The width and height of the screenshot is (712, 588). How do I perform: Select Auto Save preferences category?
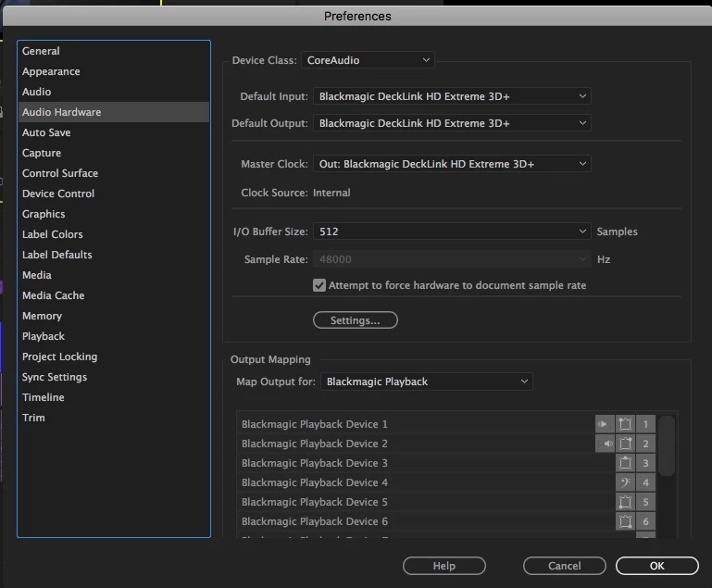tap(114, 132)
